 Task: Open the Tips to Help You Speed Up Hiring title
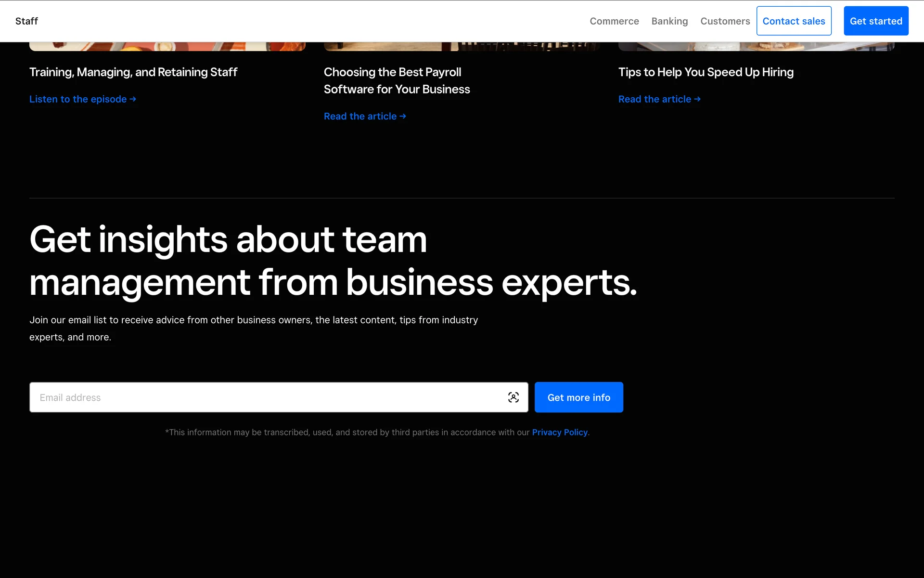[706, 72]
